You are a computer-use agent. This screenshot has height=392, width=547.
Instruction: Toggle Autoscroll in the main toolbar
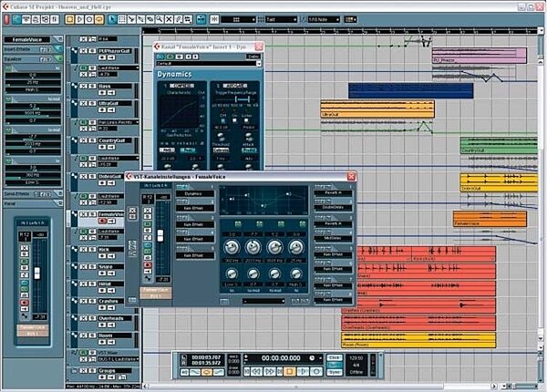click(x=201, y=19)
